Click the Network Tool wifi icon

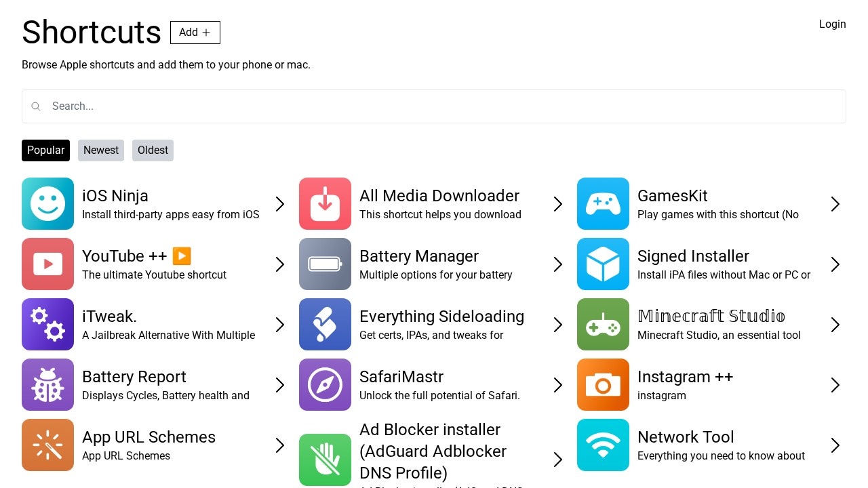(x=603, y=445)
